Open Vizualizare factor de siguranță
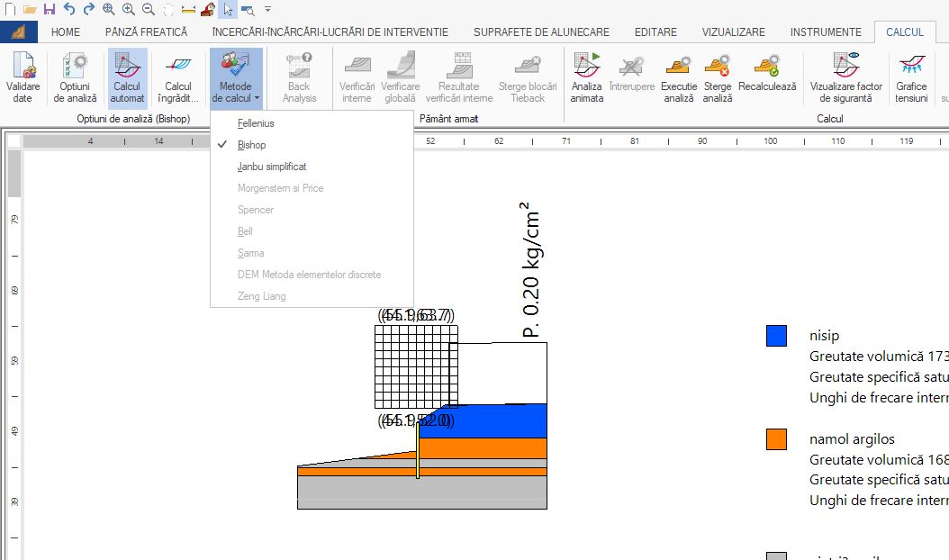This screenshot has height=560, width=949. [x=845, y=77]
